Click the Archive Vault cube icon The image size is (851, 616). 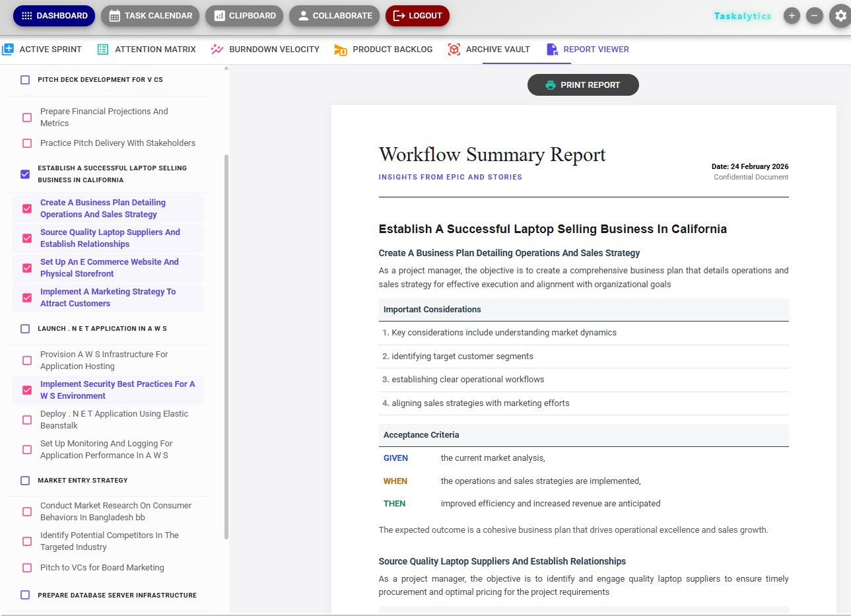[x=454, y=49]
